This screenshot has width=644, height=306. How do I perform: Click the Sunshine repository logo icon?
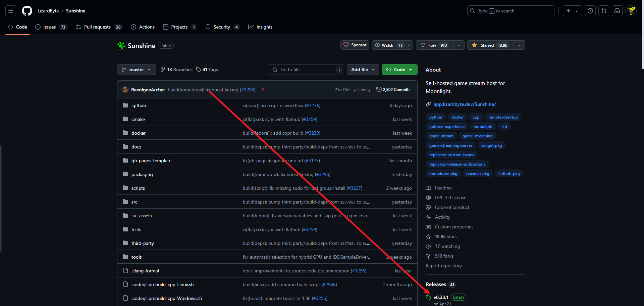[x=121, y=45]
